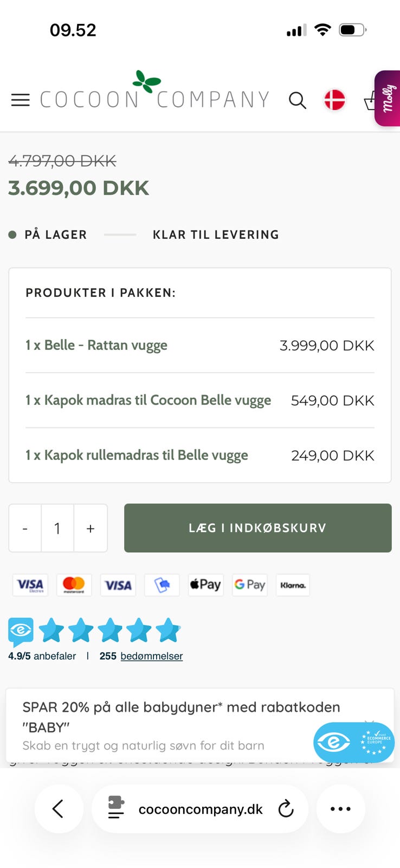Select the Klarna payment icon
This screenshot has width=400, height=868.
[x=293, y=585]
